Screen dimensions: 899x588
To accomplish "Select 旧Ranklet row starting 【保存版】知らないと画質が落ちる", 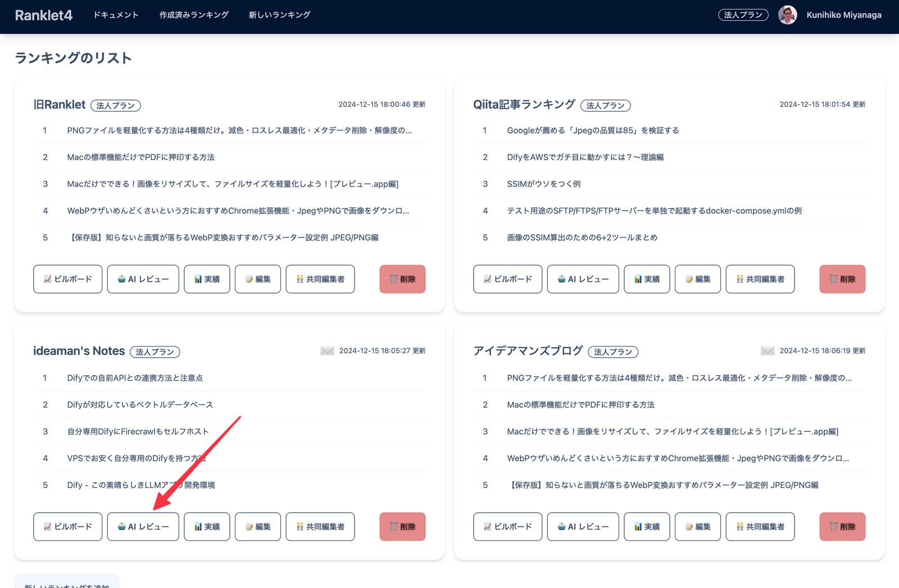I will point(229,238).
